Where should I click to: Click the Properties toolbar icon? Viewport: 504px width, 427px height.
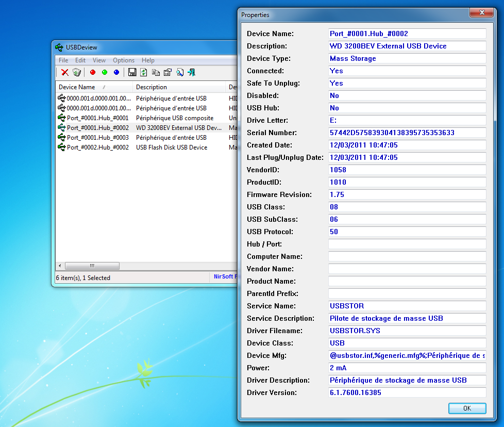167,73
